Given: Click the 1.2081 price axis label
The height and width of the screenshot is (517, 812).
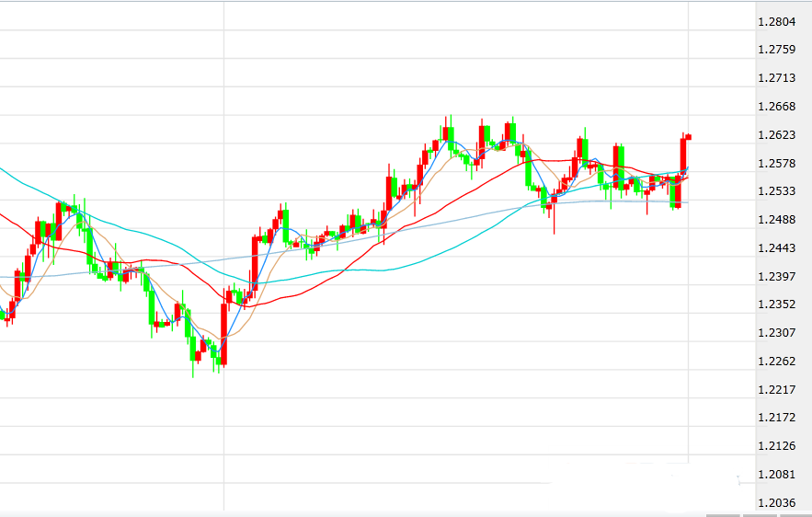Looking at the screenshot, I should coord(776,475).
